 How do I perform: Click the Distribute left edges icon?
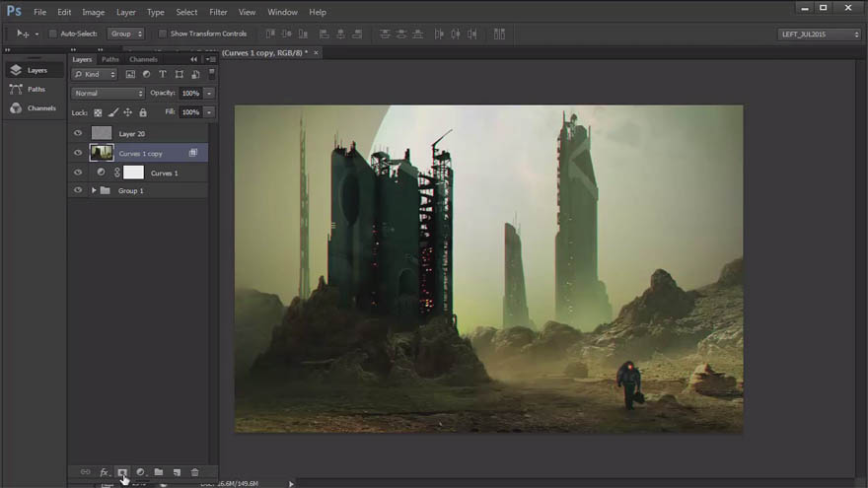439,34
